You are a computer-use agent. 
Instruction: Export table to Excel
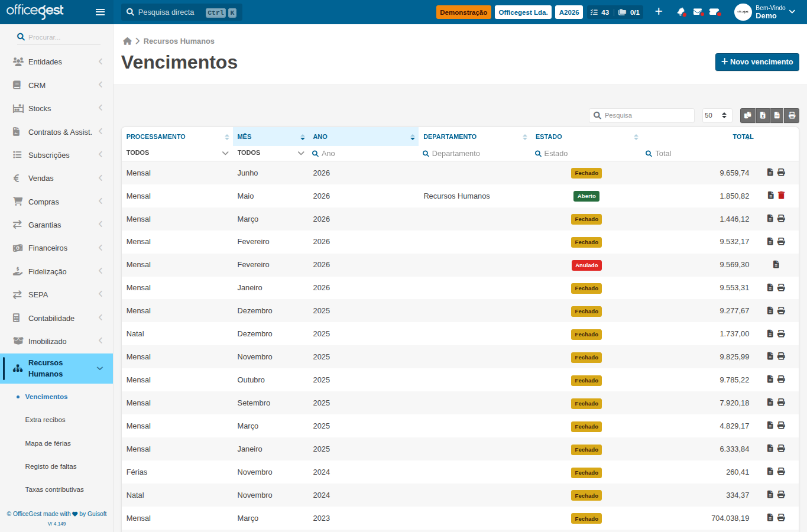763,115
